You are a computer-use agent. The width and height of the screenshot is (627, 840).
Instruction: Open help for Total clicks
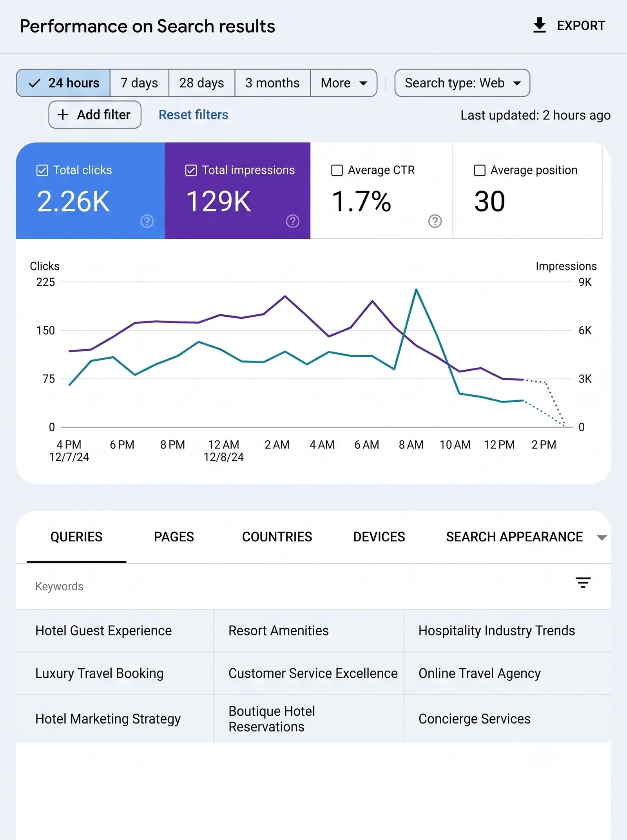[x=147, y=221]
